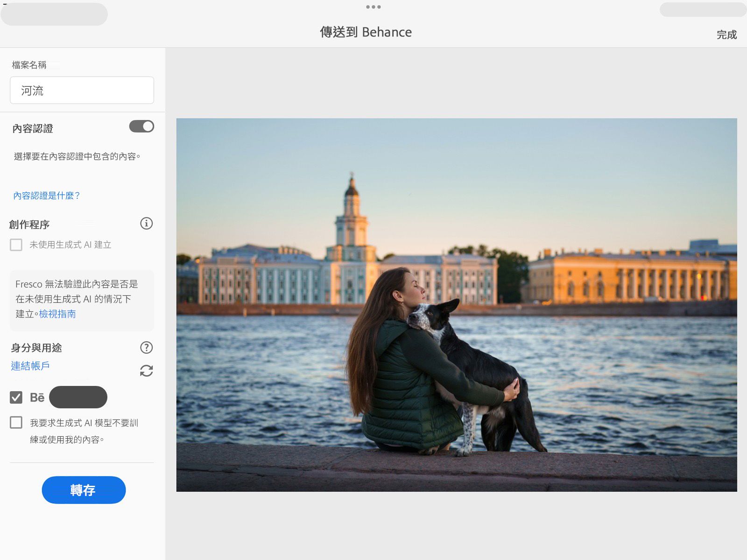Click the redacted Behance username pill
This screenshot has height=560, width=747.
(x=78, y=397)
